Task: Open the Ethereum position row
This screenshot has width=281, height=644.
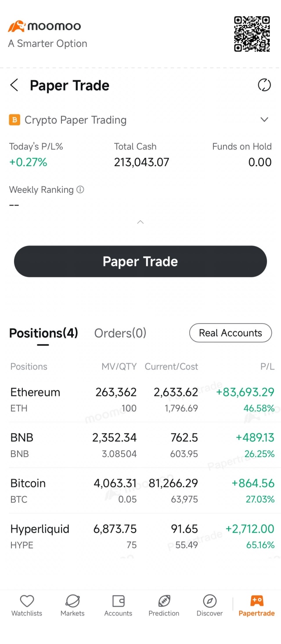Action: point(140,399)
